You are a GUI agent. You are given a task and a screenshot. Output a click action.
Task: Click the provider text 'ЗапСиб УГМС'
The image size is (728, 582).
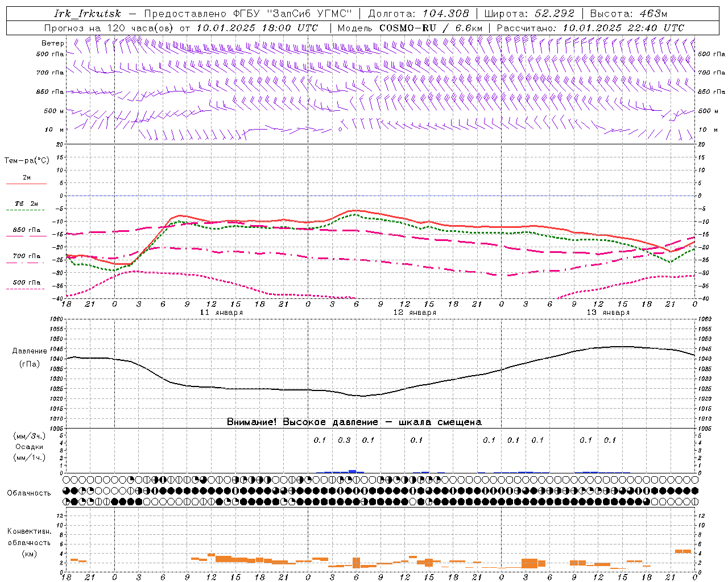[312, 14]
